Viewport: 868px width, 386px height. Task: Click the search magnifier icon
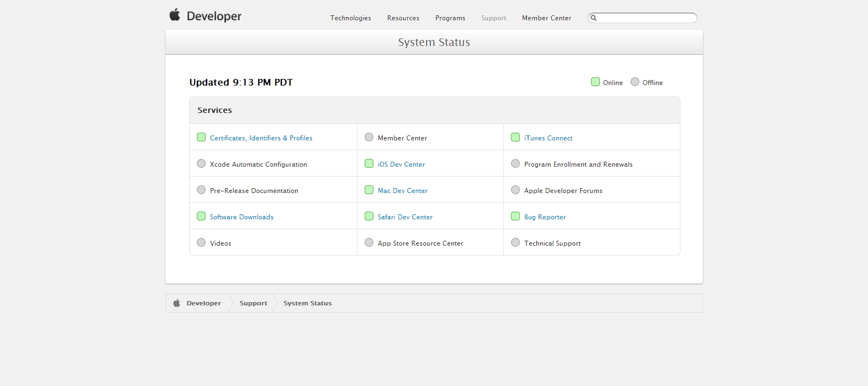593,18
